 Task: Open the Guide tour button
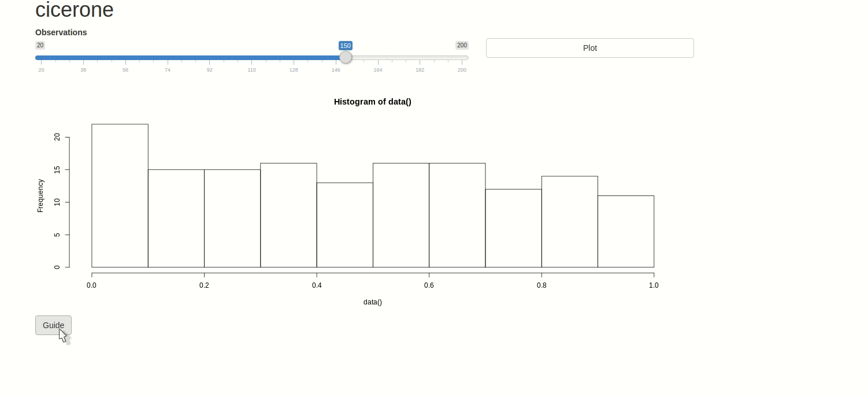tap(53, 325)
